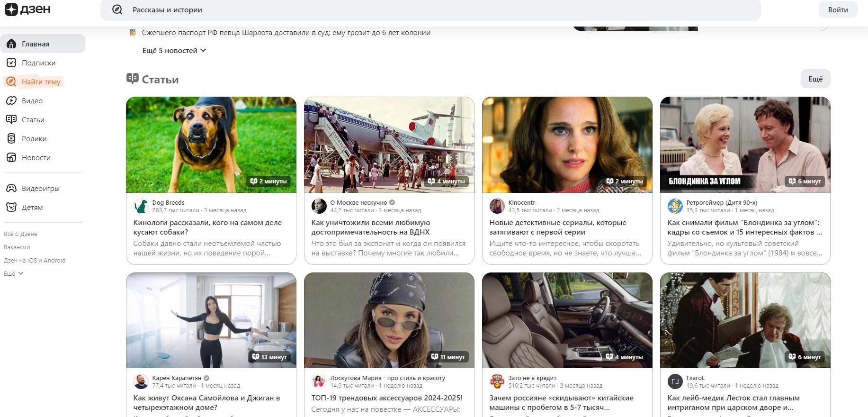Open Kinocentr channel avatar
The height and width of the screenshot is (417, 868).
497,206
